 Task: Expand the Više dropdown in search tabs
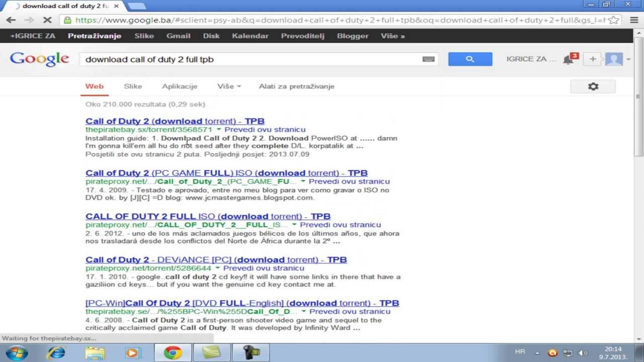point(229,86)
